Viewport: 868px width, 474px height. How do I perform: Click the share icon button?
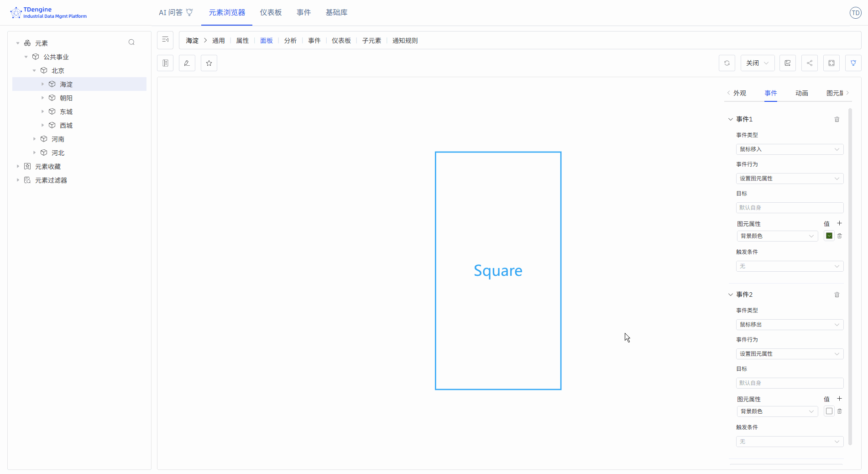pos(810,63)
